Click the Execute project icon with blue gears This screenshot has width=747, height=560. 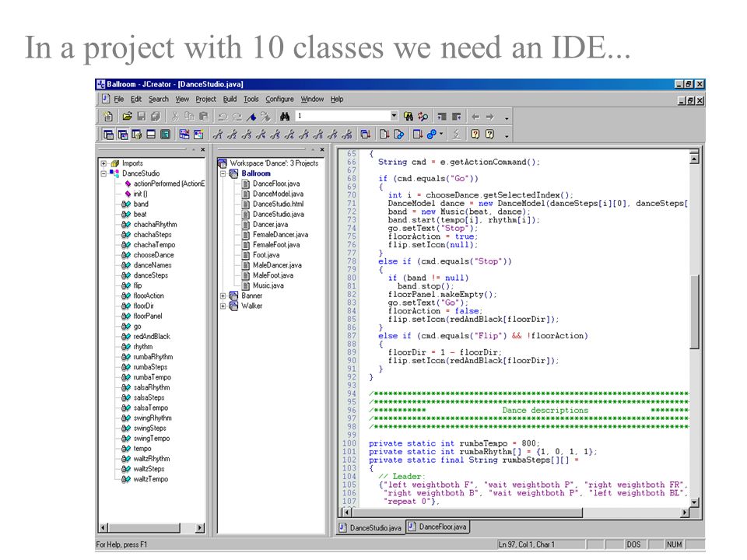[432, 135]
